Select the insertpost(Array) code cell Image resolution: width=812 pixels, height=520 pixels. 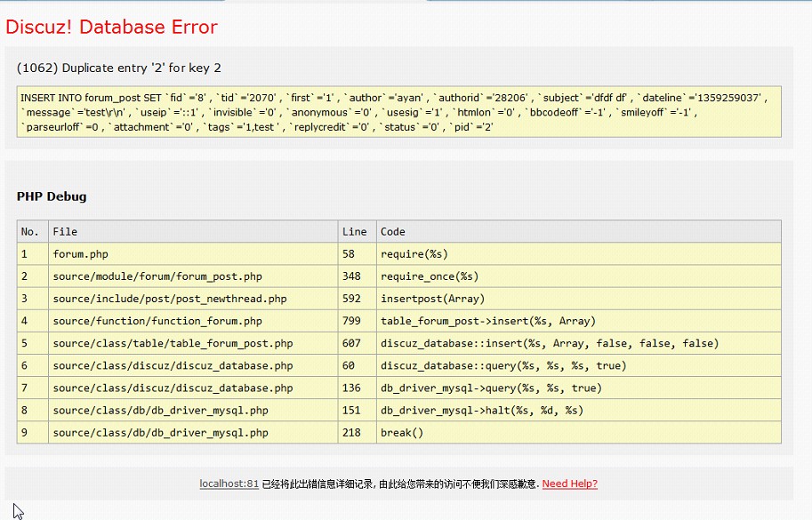tap(579, 299)
